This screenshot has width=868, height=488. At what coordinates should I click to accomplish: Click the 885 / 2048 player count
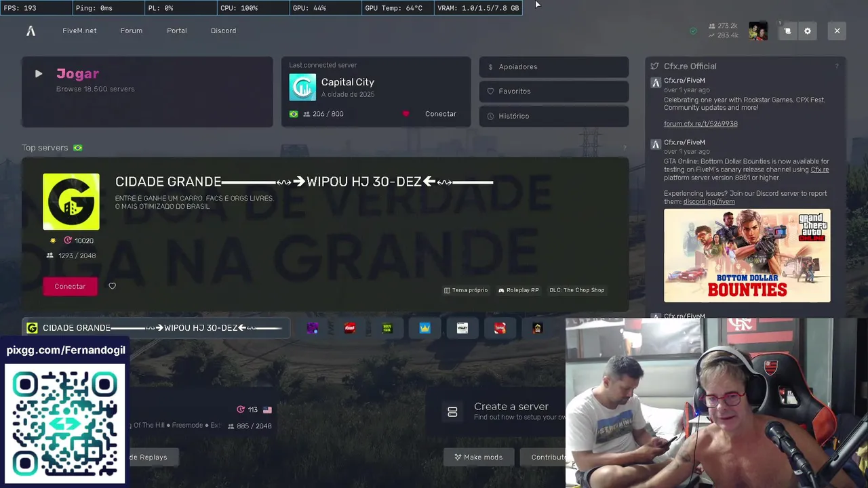[250, 426]
